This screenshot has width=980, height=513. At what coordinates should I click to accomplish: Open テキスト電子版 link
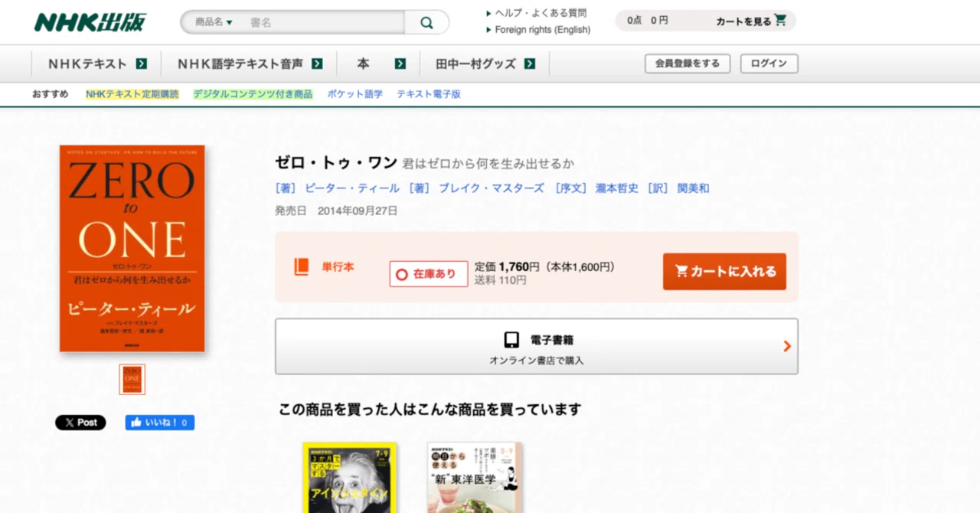[429, 94]
